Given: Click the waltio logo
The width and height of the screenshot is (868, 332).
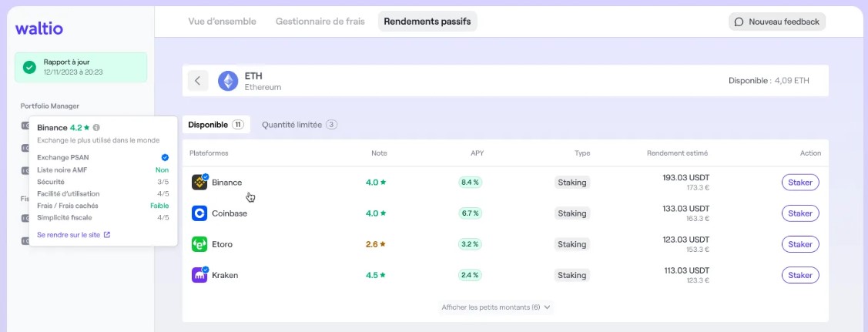Looking at the screenshot, I should 39,29.
